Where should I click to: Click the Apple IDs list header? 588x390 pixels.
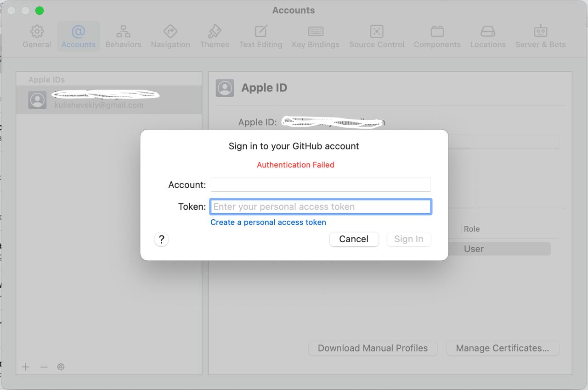click(46, 79)
